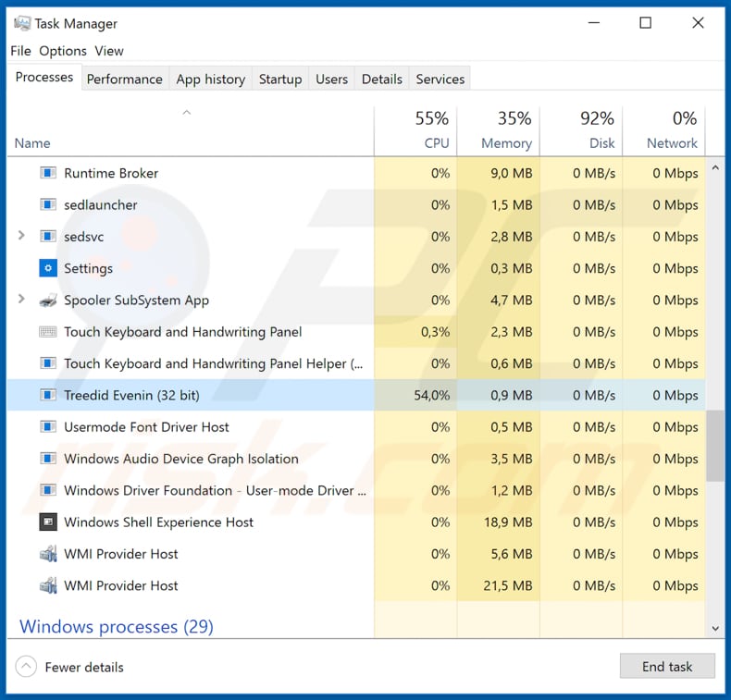The width and height of the screenshot is (731, 700).
Task: Click the Touch Keyboard and Handwriting Panel keyboard icon
Action: click(x=48, y=332)
